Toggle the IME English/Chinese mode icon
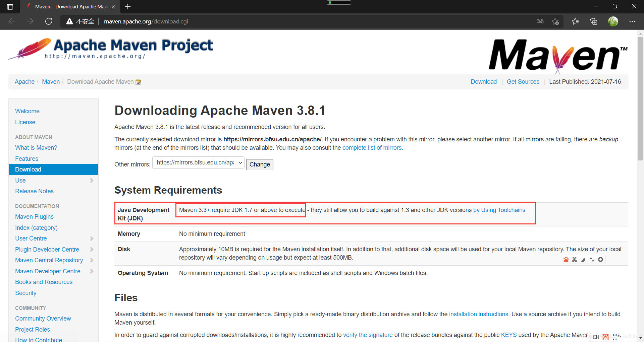Viewport: 644px width, 342px height. point(575,260)
